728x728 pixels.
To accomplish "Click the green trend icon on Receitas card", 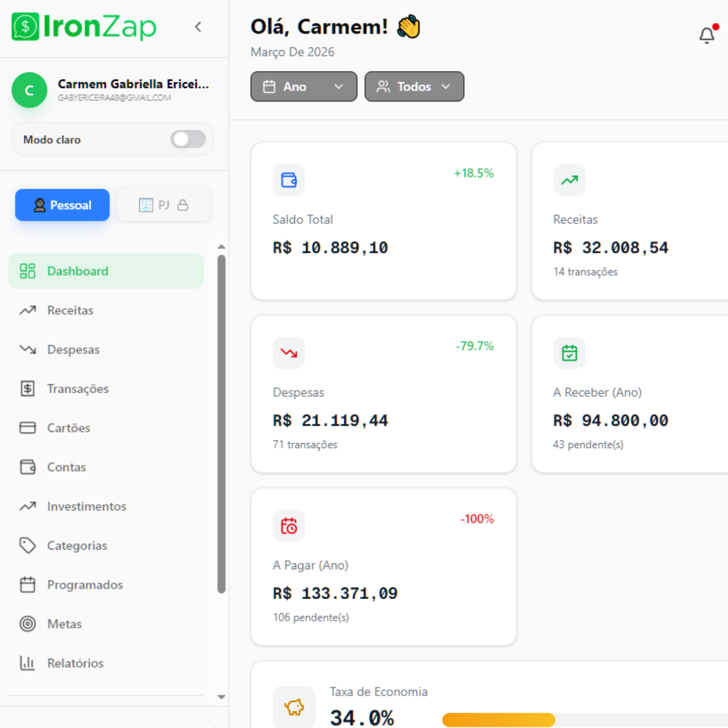I will [569, 180].
